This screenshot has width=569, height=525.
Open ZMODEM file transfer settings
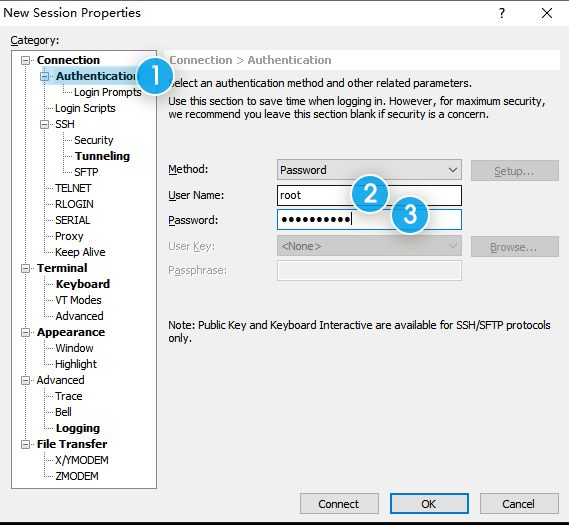point(77,476)
